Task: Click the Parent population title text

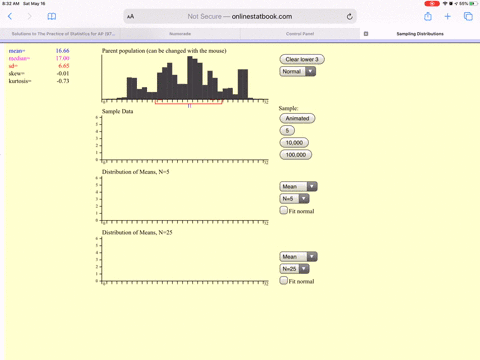Action: coord(164,51)
